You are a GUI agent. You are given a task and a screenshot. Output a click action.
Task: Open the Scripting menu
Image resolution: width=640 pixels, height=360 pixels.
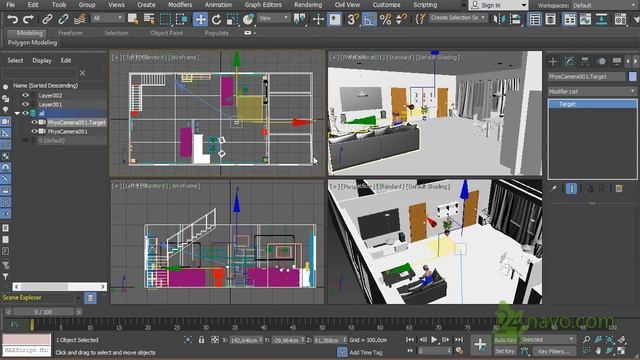tap(425, 5)
